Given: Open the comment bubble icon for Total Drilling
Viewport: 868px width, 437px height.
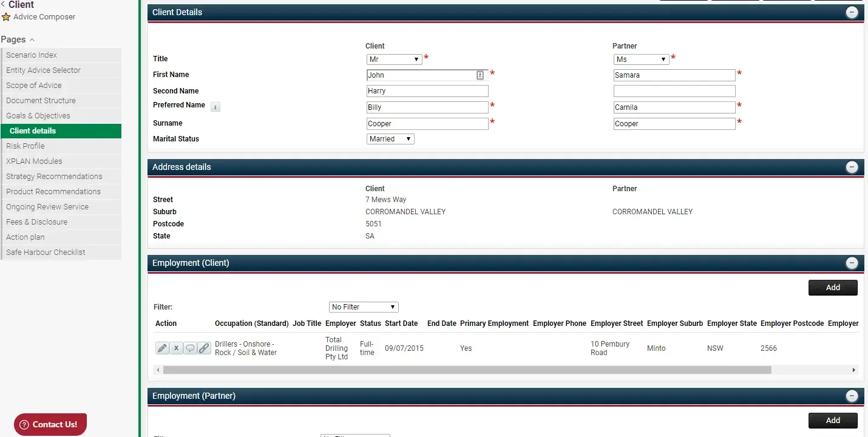Looking at the screenshot, I should pos(190,348).
